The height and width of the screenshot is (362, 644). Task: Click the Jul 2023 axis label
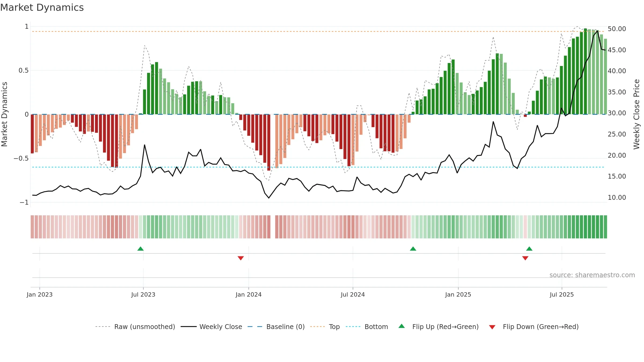(143, 294)
